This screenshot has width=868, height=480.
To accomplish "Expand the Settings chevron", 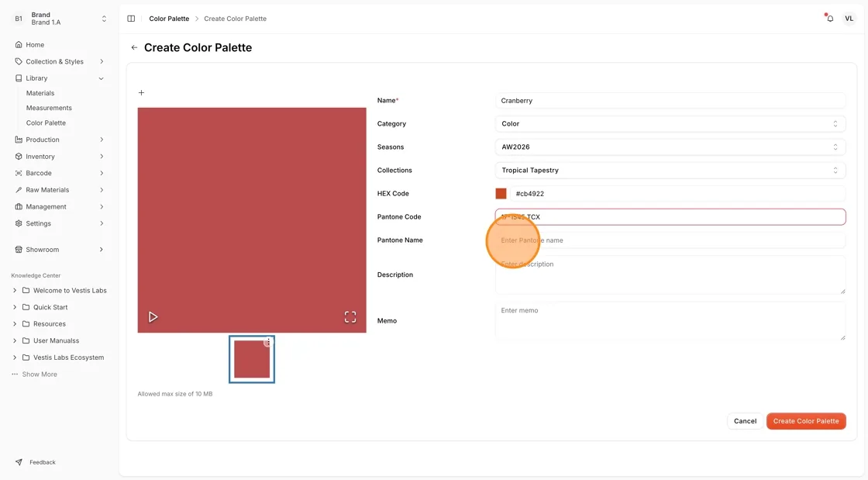I will click(102, 223).
